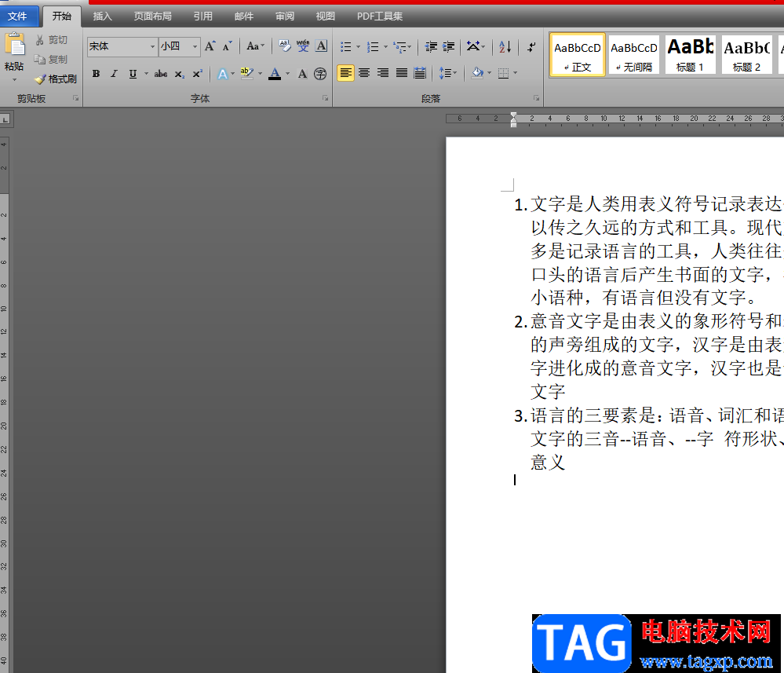Toggle Underline formatting

coord(133,74)
